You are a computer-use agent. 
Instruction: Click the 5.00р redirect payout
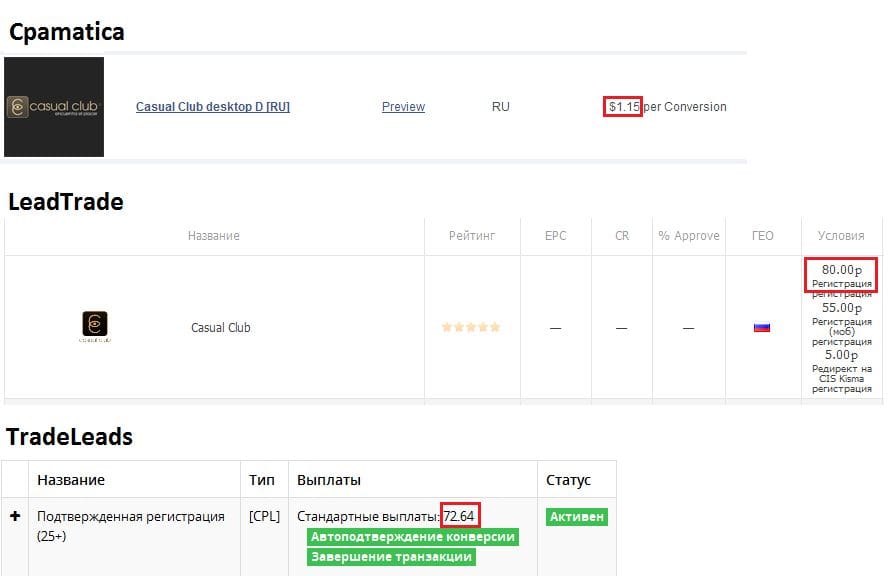click(x=841, y=355)
